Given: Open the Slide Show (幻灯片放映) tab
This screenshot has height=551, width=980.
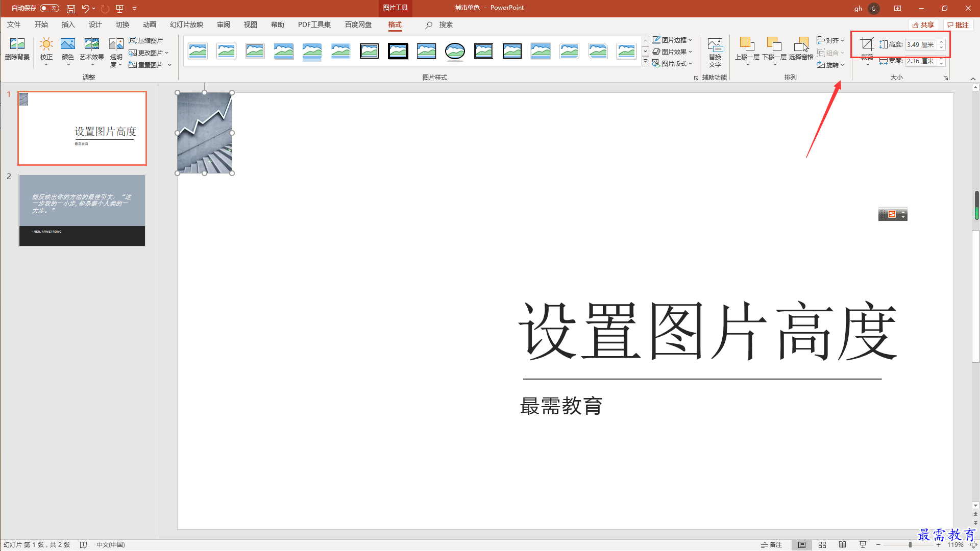Looking at the screenshot, I should [x=186, y=24].
